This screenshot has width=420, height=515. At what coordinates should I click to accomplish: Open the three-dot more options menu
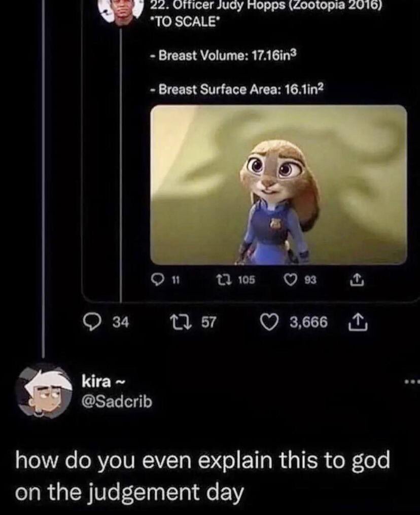412,382
